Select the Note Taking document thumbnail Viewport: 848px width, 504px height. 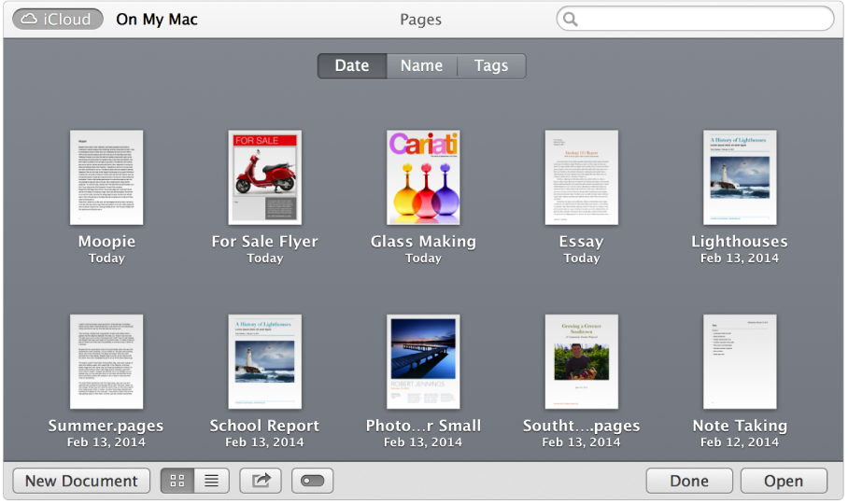coord(740,361)
